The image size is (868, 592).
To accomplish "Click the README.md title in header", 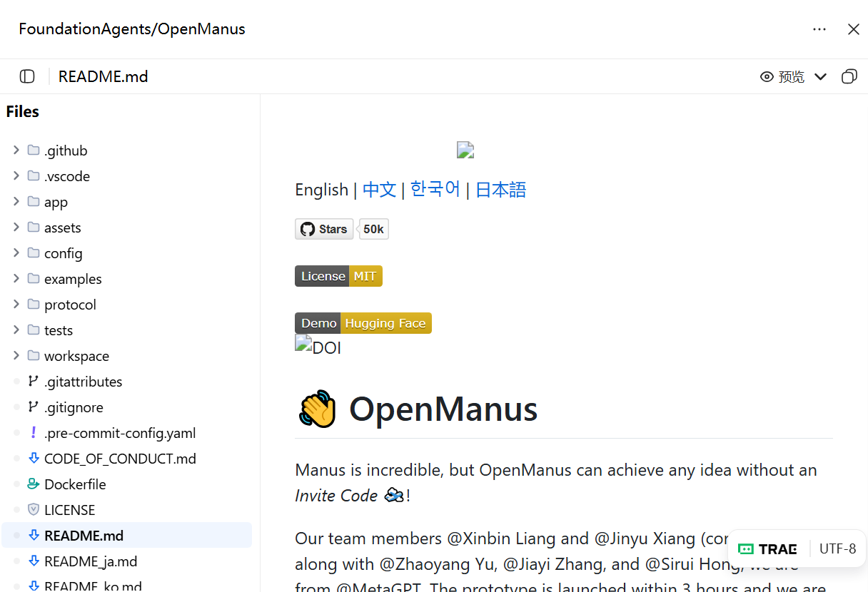I will pos(104,76).
